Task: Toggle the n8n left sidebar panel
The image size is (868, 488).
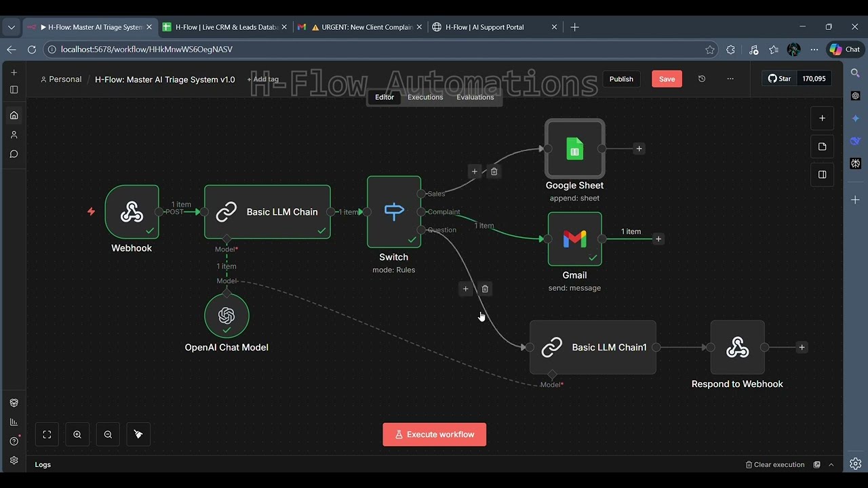Action: coord(14,89)
